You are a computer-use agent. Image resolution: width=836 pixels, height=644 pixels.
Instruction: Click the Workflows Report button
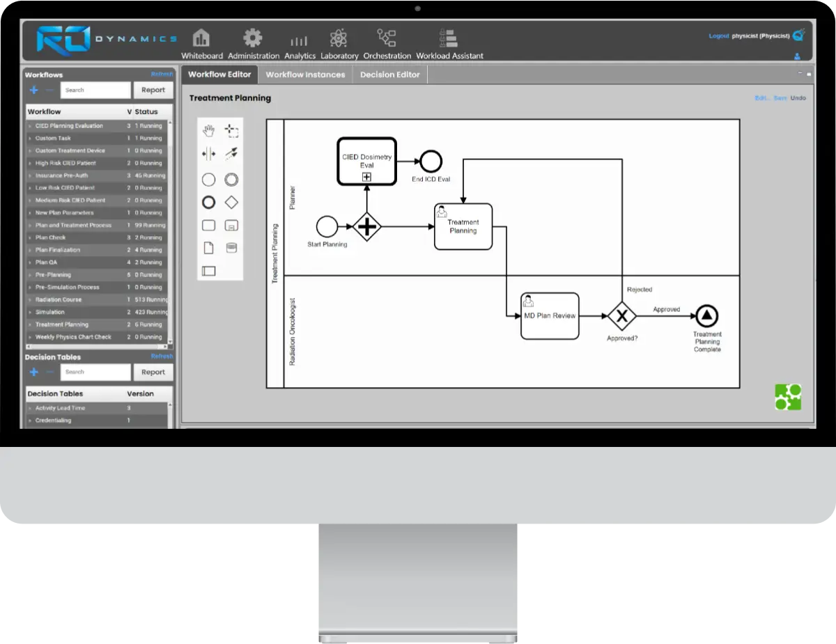(x=153, y=90)
